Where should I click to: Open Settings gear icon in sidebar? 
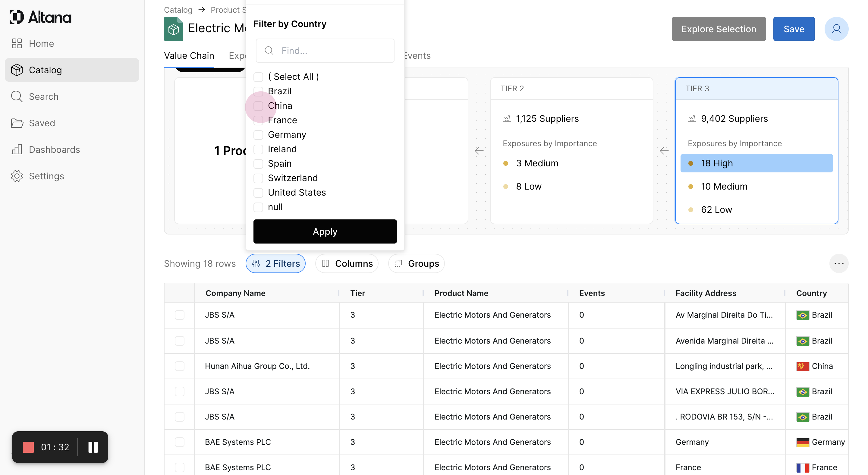(17, 176)
